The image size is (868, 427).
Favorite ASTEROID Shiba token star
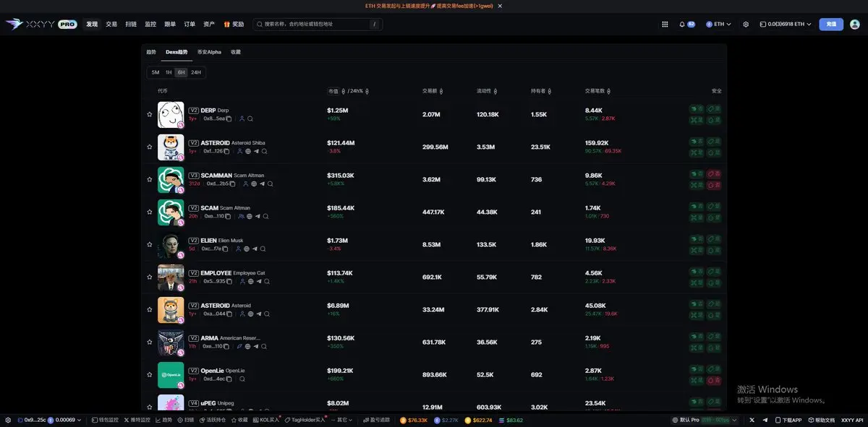(x=150, y=147)
